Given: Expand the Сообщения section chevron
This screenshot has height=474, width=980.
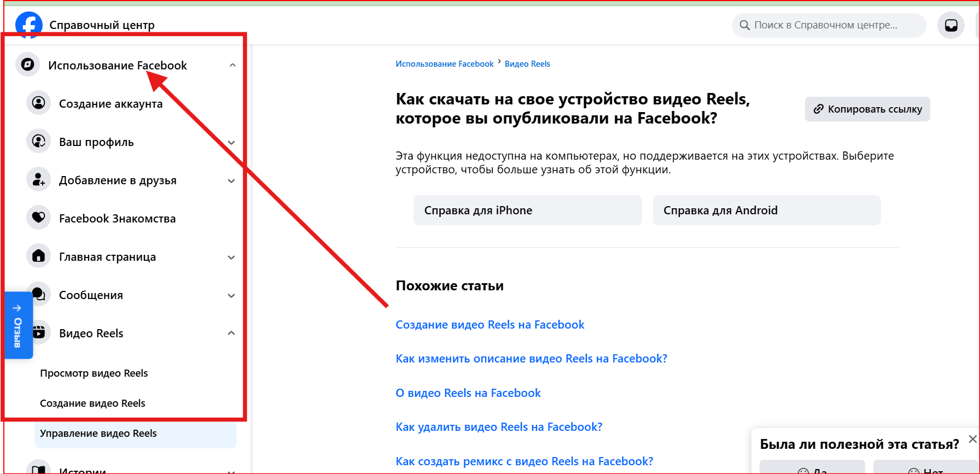Looking at the screenshot, I should [231, 296].
